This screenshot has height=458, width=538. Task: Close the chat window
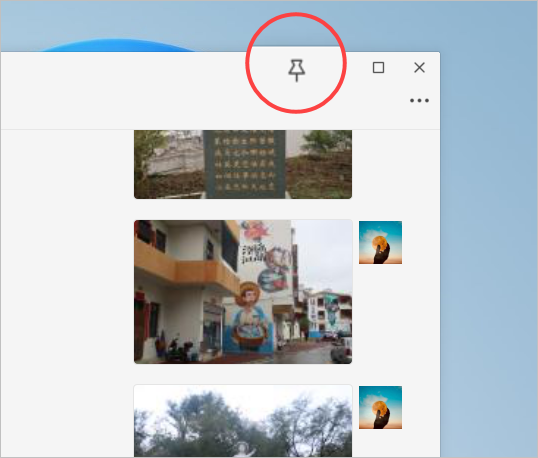click(419, 68)
